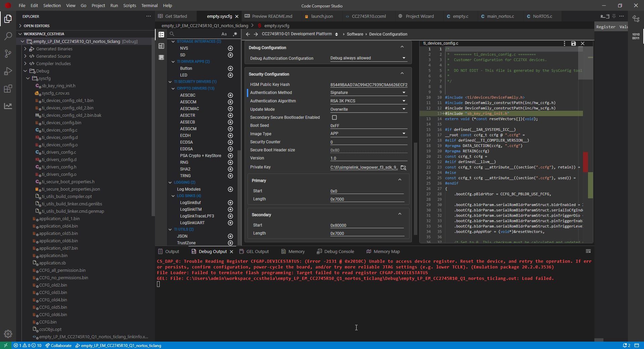Image resolution: width=644 pixels, height=349 pixels.
Task: Switch to the Memory Map tab
Action: [386, 252]
